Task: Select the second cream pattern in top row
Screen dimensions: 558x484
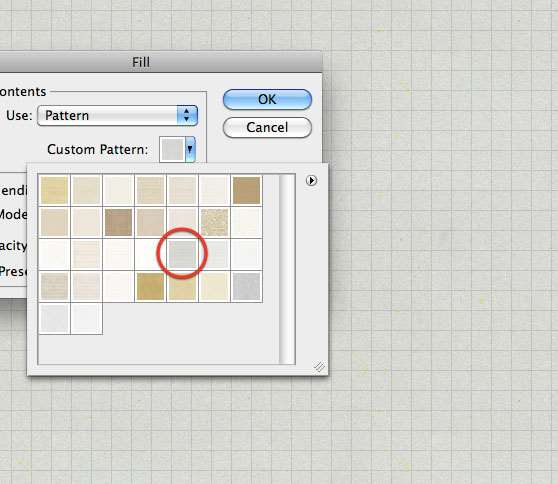Action: [x=86, y=190]
